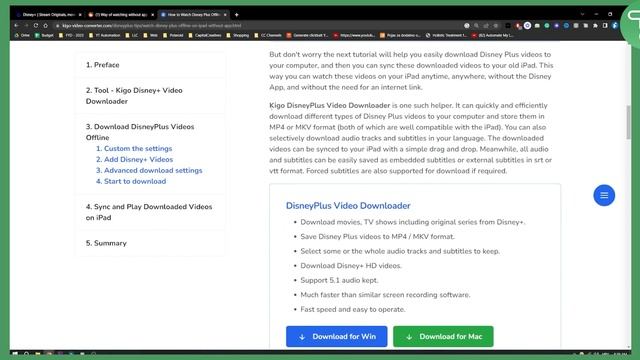Close the 'Way of watching without app' tab
The width and height of the screenshot is (640, 360).
tap(153, 15)
